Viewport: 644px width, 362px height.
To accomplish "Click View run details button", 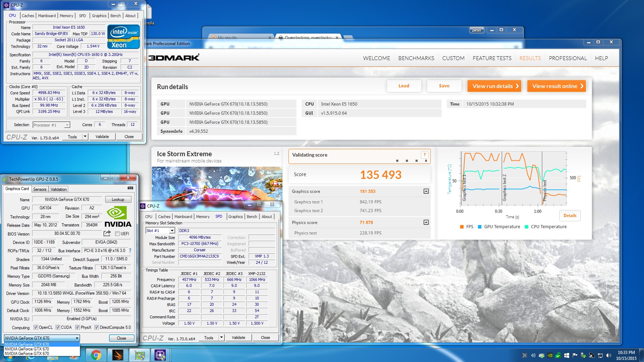I will coord(494,86).
